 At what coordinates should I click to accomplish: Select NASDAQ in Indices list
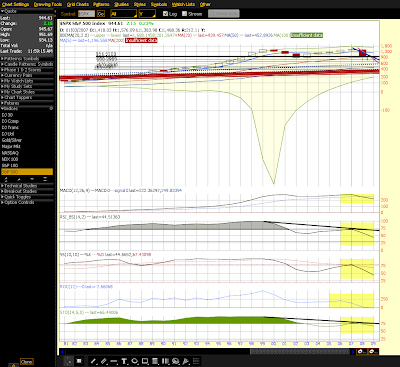[27, 153]
